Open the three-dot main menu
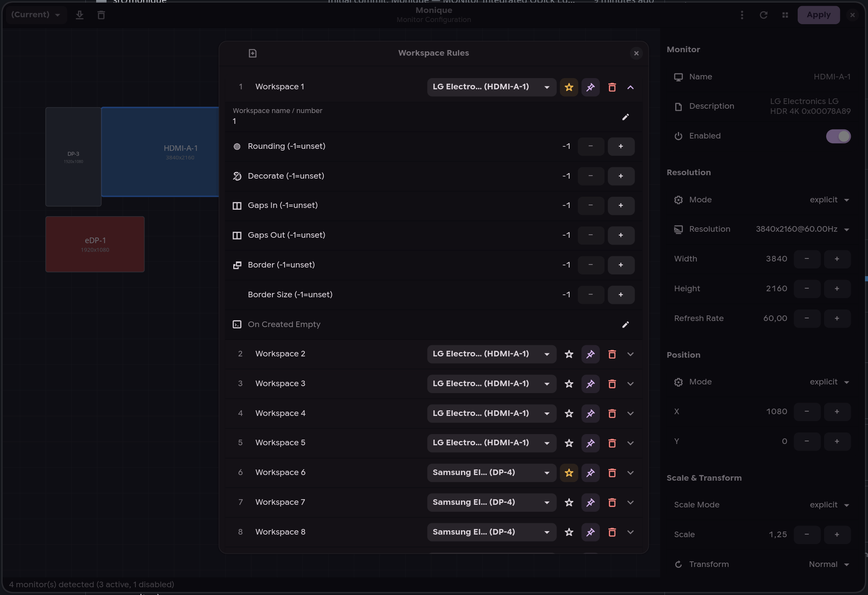Image resolution: width=868 pixels, height=595 pixels. click(742, 15)
